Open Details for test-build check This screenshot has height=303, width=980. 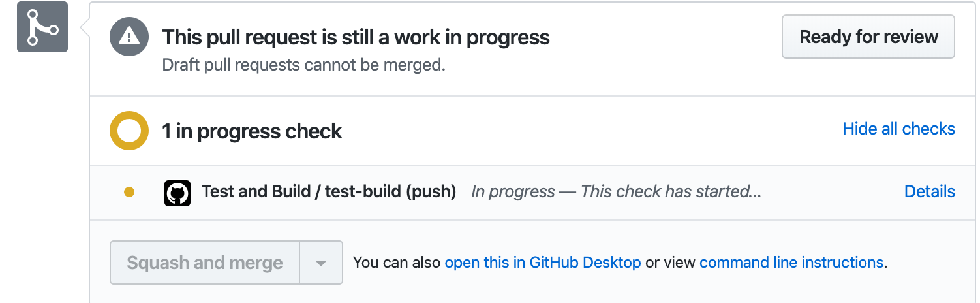tap(929, 191)
